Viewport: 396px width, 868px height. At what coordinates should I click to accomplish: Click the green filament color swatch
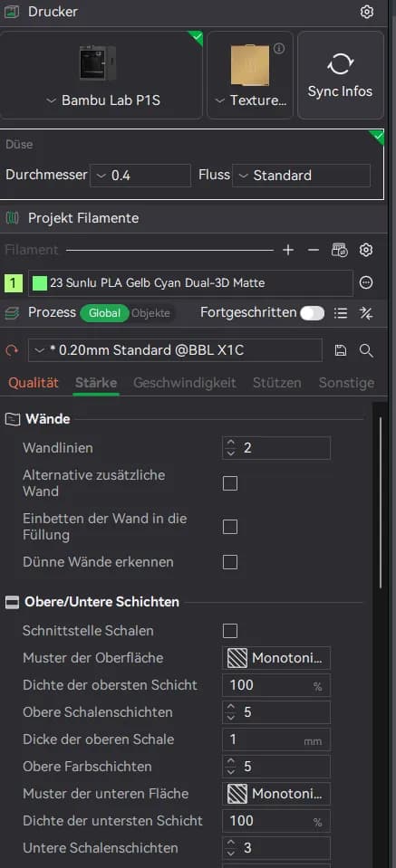point(40,283)
